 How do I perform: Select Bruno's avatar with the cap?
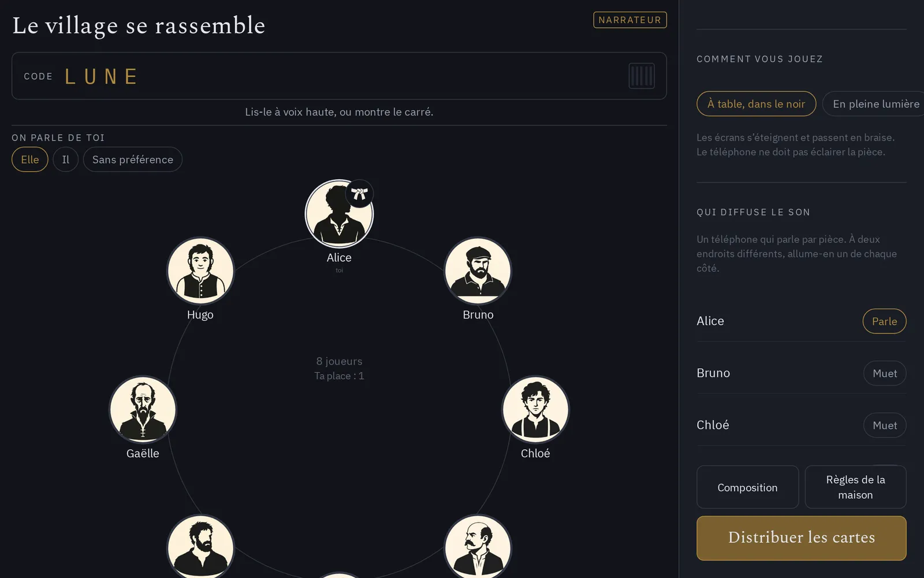pos(478,271)
